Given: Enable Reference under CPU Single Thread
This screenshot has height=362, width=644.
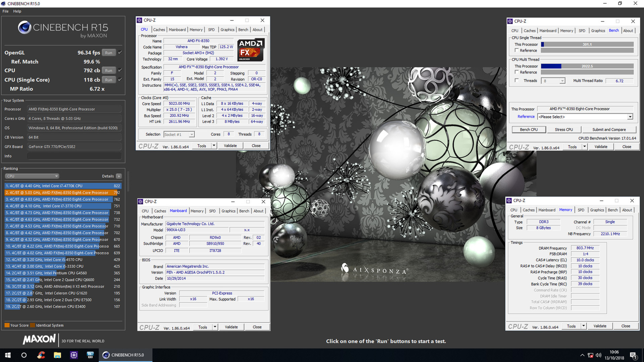Looking at the screenshot, I should pyautogui.click(x=517, y=50).
